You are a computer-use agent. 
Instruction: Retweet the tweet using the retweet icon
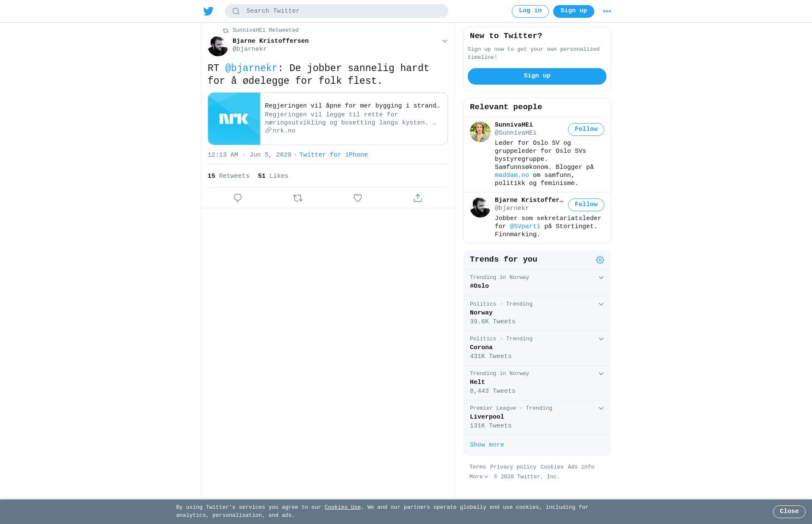pyautogui.click(x=298, y=198)
